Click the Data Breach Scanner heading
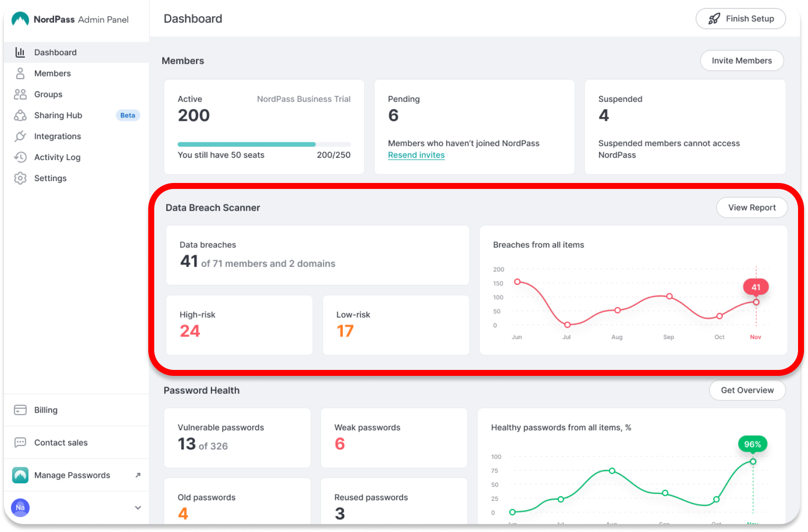 point(213,208)
